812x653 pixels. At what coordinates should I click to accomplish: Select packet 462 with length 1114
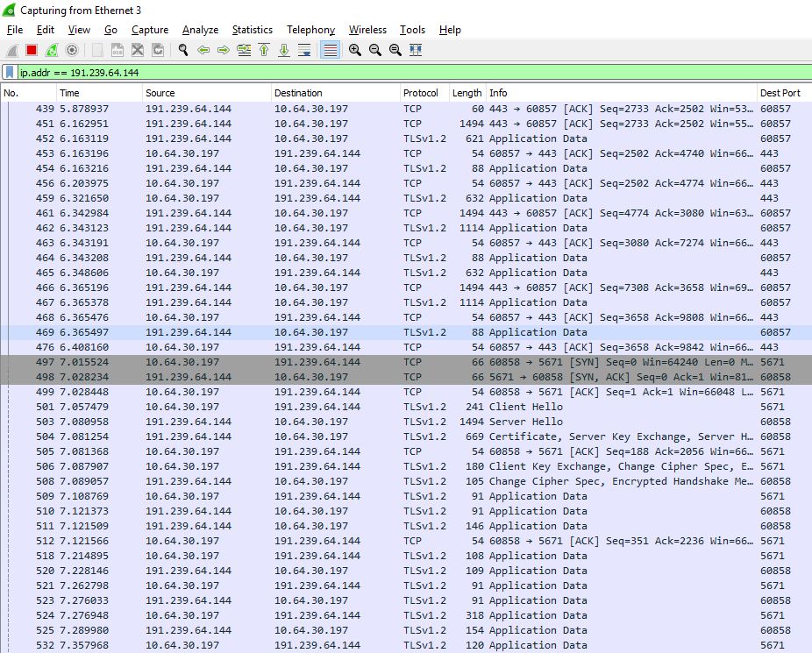point(406,228)
